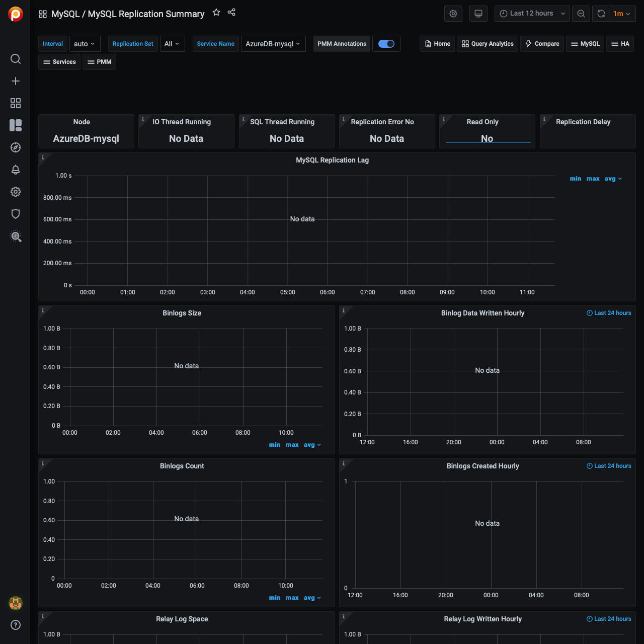
Task: Open the Explore compass icon
Action: coord(16,147)
